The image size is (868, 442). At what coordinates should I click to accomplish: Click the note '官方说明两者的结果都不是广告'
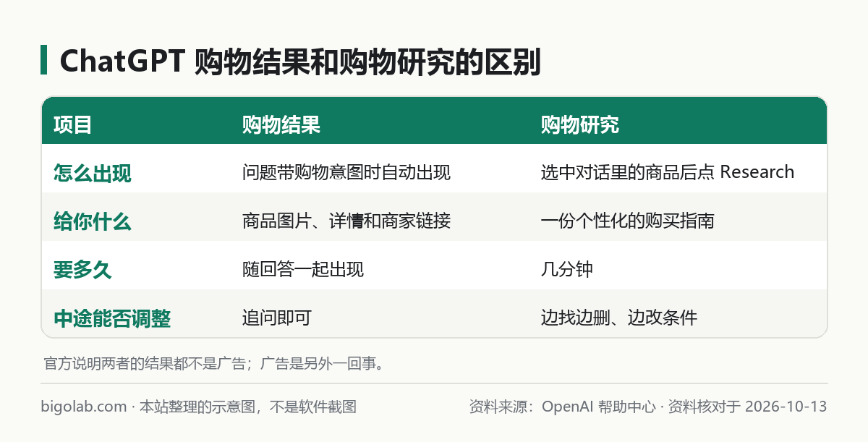(x=145, y=363)
